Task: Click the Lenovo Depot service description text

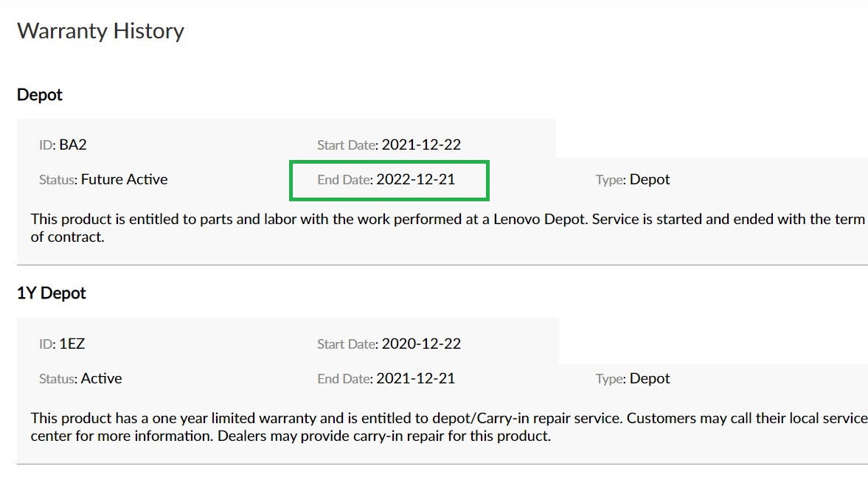Action: pyautogui.click(x=448, y=228)
